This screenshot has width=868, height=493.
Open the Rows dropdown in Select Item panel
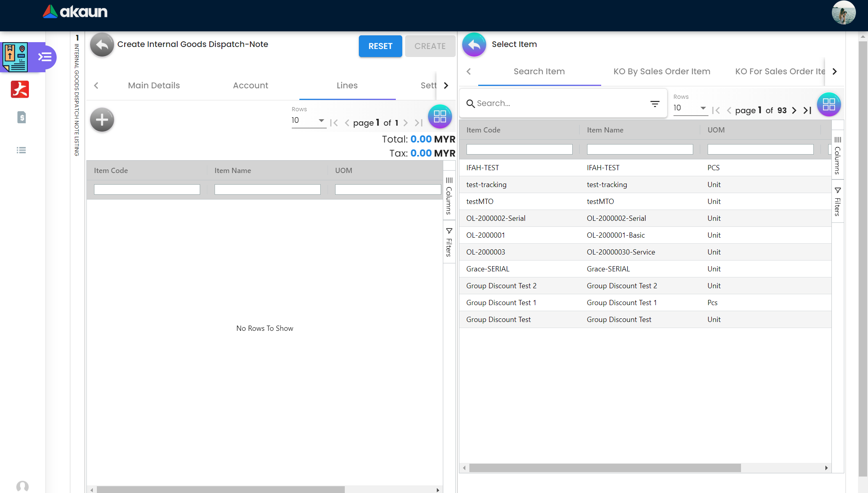pos(690,108)
